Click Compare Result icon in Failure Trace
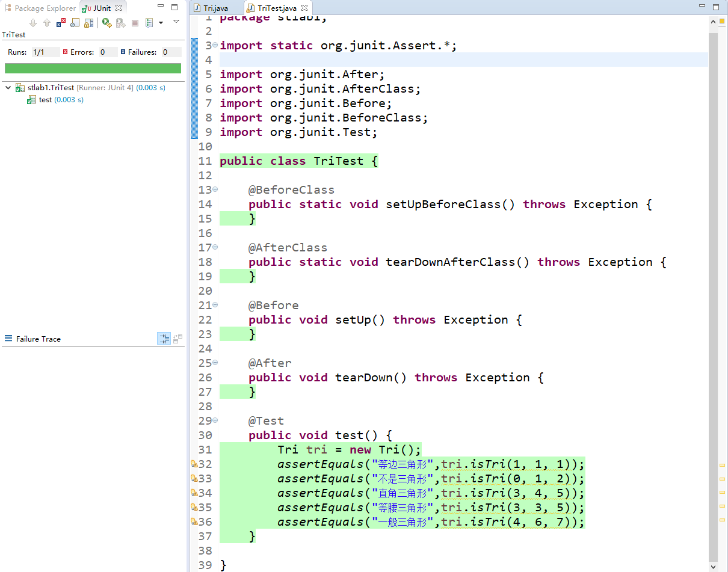Screen dimensions: 728x572 tap(177, 339)
